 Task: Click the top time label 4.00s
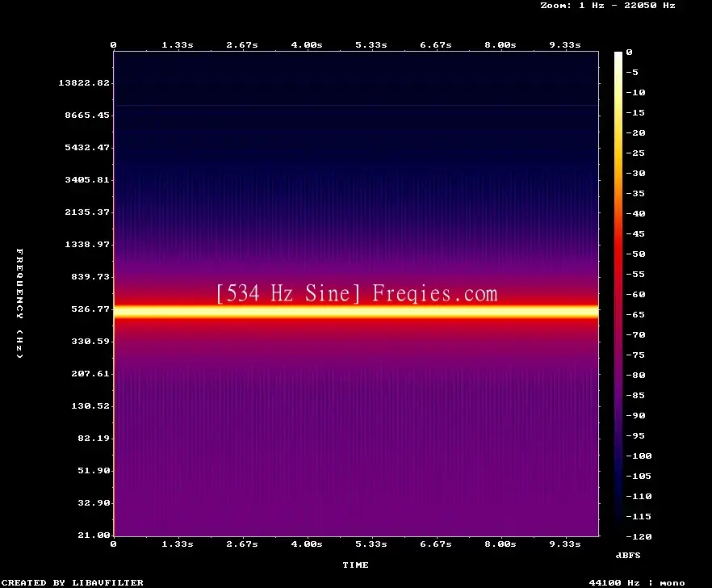tap(307, 45)
